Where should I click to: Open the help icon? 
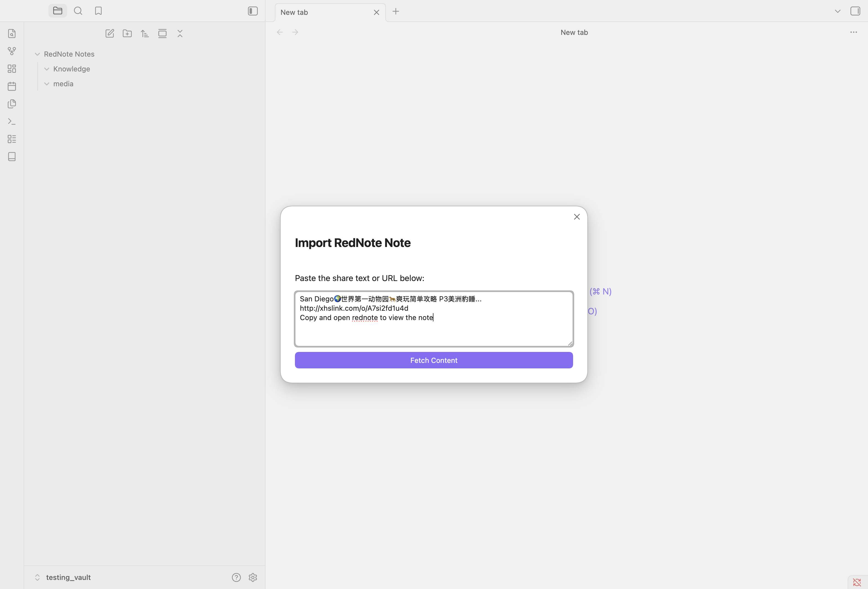236,577
